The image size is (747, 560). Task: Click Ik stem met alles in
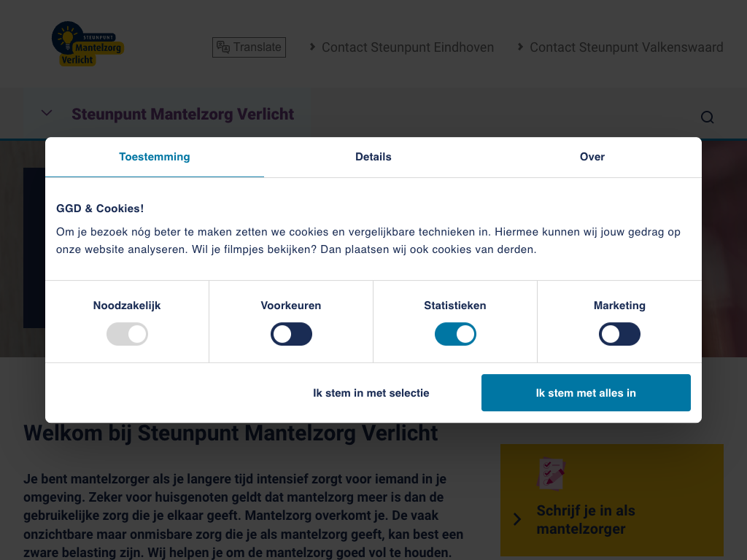coord(586,393)
